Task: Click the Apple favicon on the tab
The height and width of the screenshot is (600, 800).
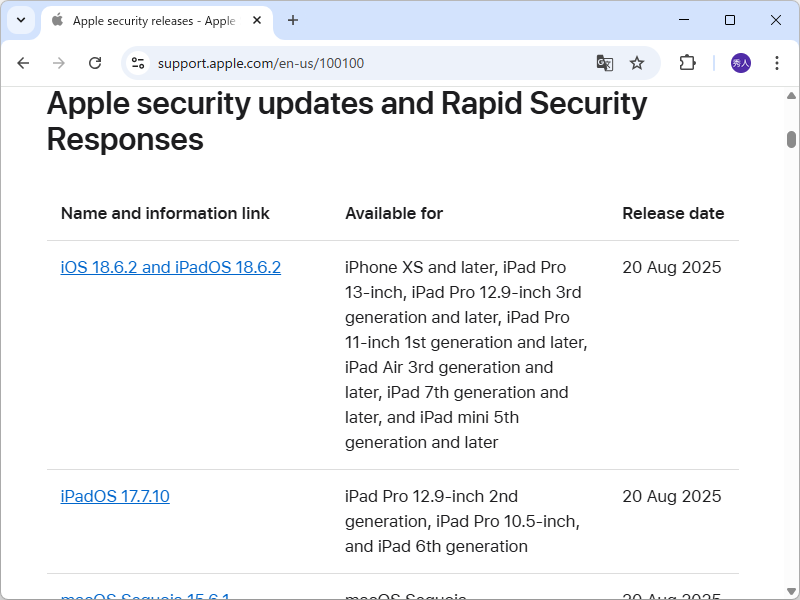Action: tap(57, 19)
